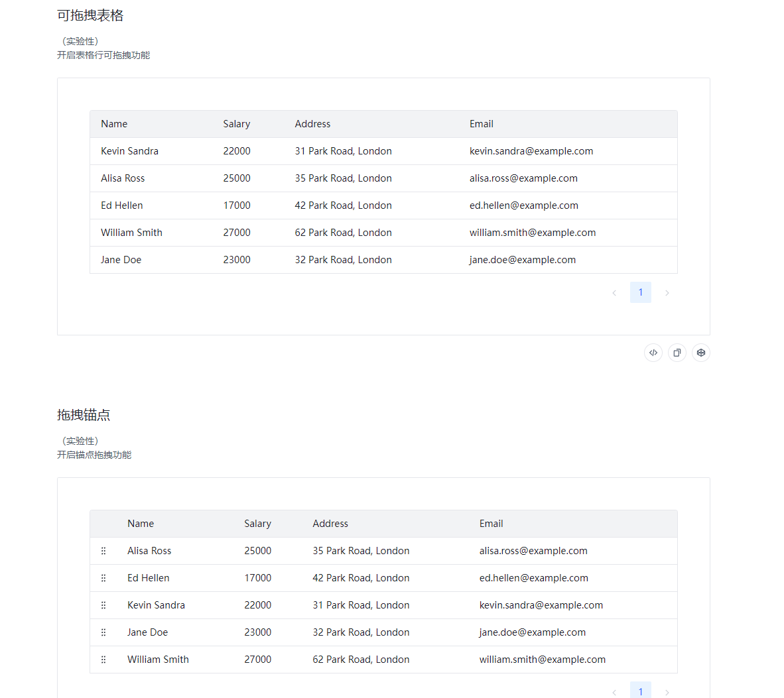Click the Email header in anchor table
This screenshot has width=784, height=698.
click(x=491, y=524)
